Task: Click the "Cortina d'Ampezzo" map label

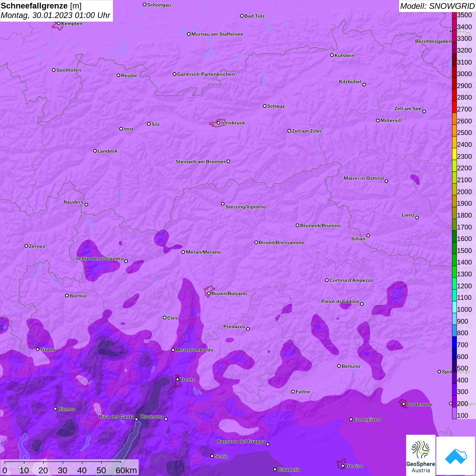Action: tap(351, 280)
